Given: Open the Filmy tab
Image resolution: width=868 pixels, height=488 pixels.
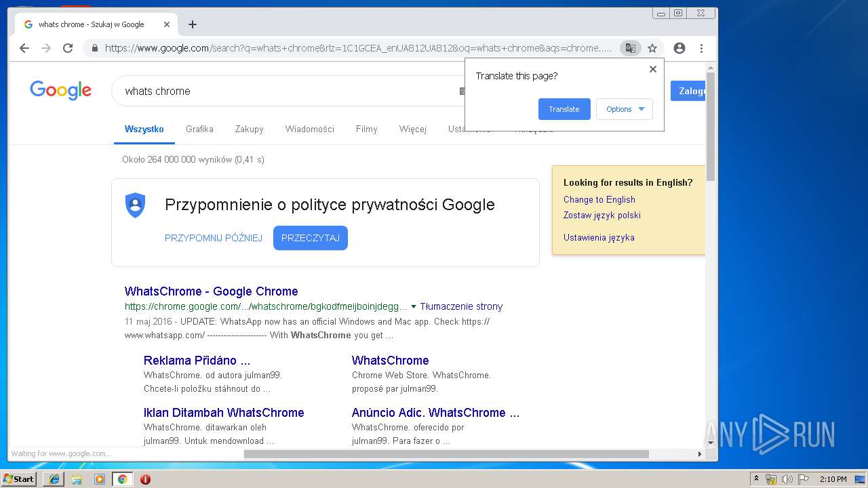Looking at the screenshot, I should (366, 129).
